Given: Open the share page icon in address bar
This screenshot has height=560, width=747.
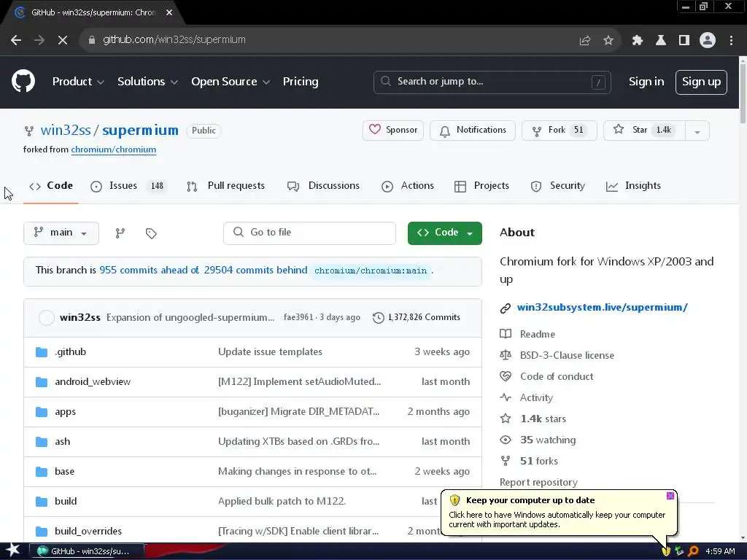Looking at the screenshot, I should click(x=585, y=41).
